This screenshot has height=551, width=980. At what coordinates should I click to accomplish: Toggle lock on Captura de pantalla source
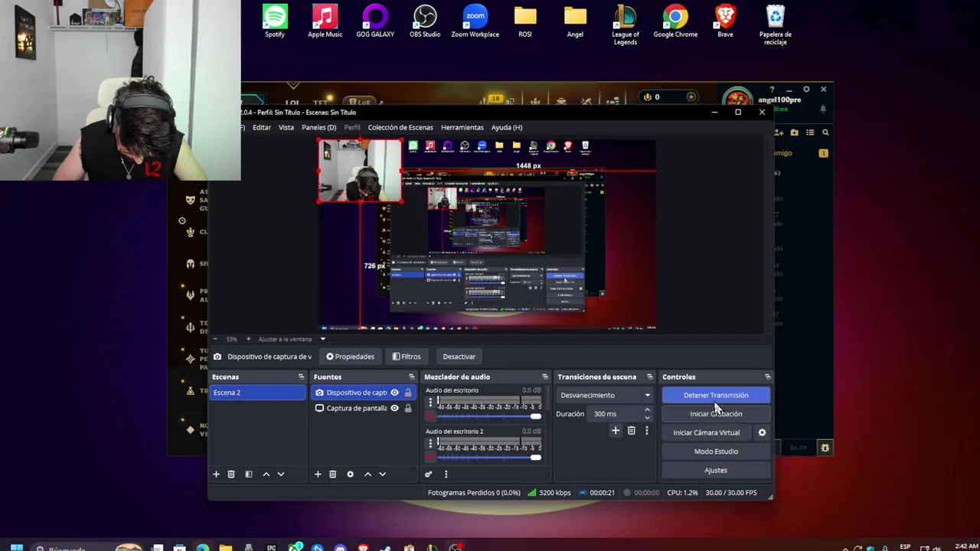[408, 408]
